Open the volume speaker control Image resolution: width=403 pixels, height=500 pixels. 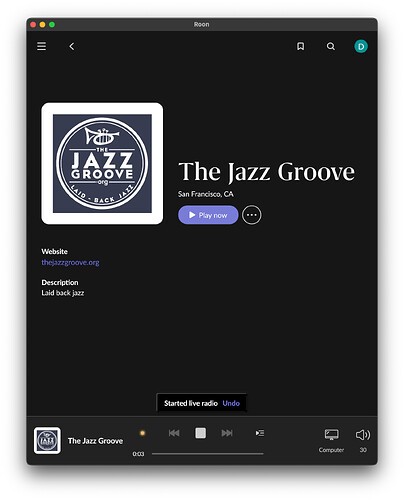pyautogui.click(x=363, y=435)
